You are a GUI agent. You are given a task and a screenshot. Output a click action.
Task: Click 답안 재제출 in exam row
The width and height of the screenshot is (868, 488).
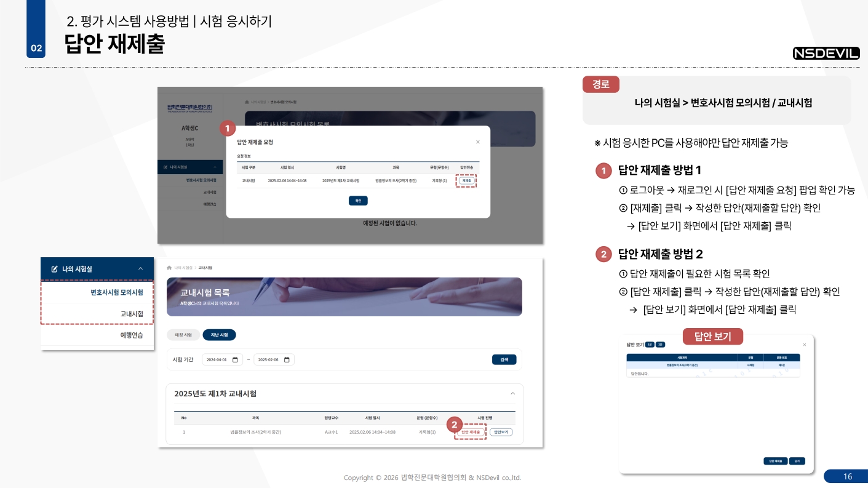pos(471,433)
